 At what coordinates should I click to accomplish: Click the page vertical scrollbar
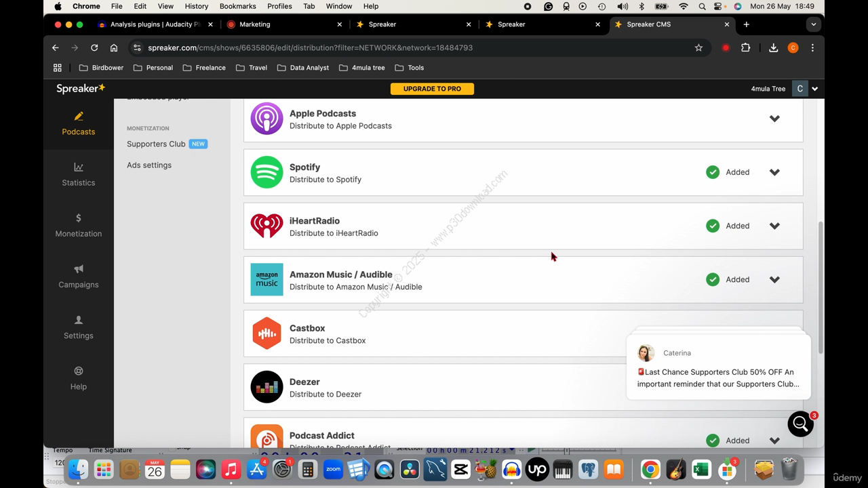[821, 287]
